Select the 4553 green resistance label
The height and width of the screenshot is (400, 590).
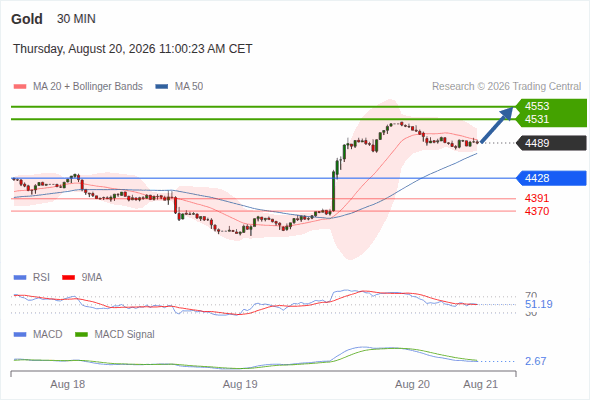pos(537,106)
